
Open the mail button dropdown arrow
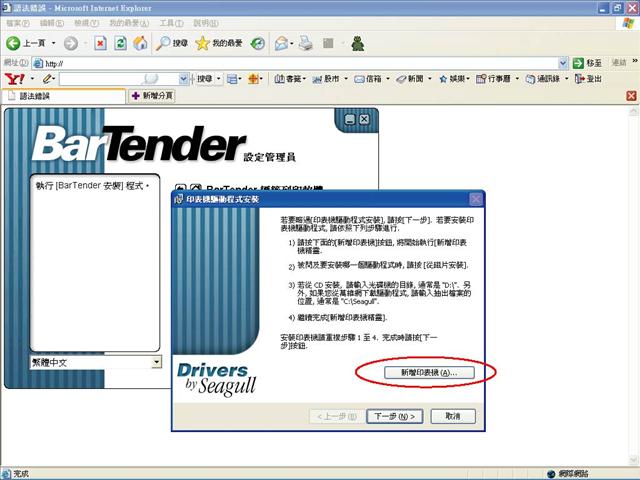click(292, 43)
